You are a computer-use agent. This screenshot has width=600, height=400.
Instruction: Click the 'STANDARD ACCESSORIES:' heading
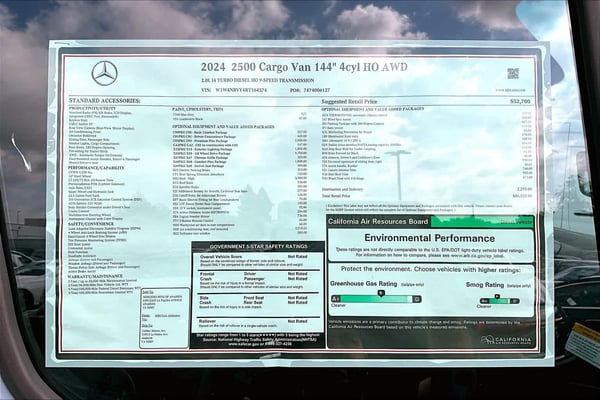104,101
